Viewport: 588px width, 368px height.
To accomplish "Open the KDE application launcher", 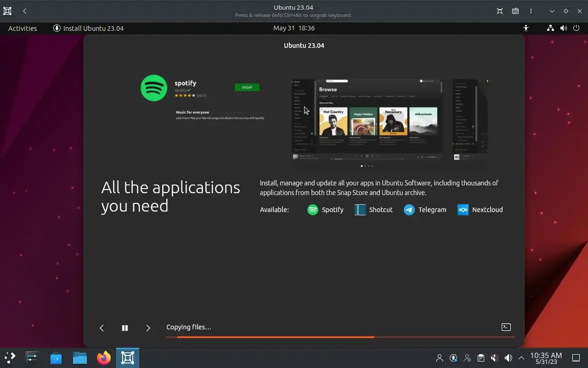I will [x=10, y=358].
